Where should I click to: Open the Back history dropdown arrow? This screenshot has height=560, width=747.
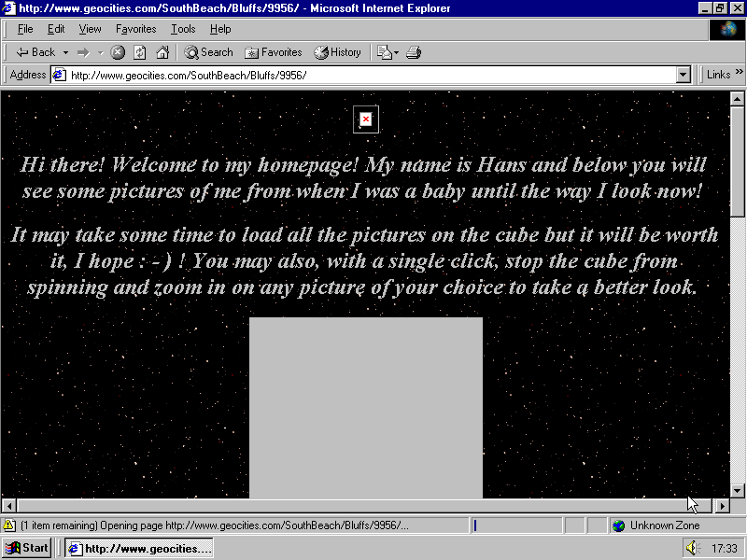(65, 52)
